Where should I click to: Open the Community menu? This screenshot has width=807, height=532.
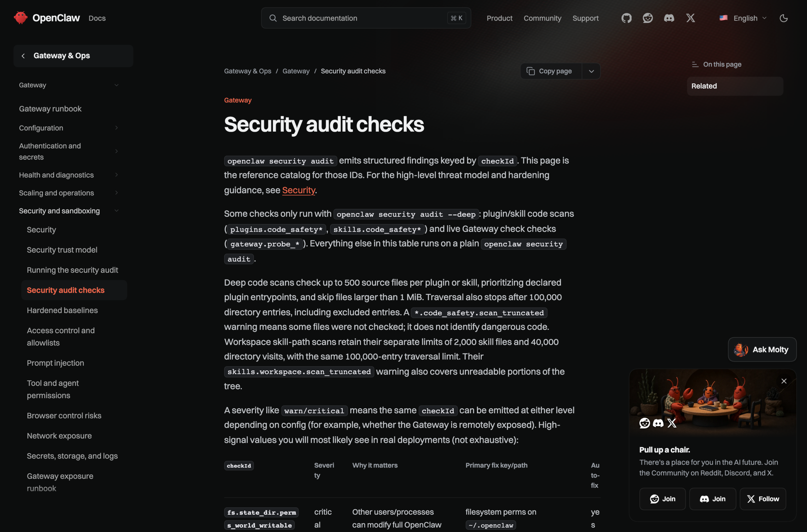tap(542, 18)
